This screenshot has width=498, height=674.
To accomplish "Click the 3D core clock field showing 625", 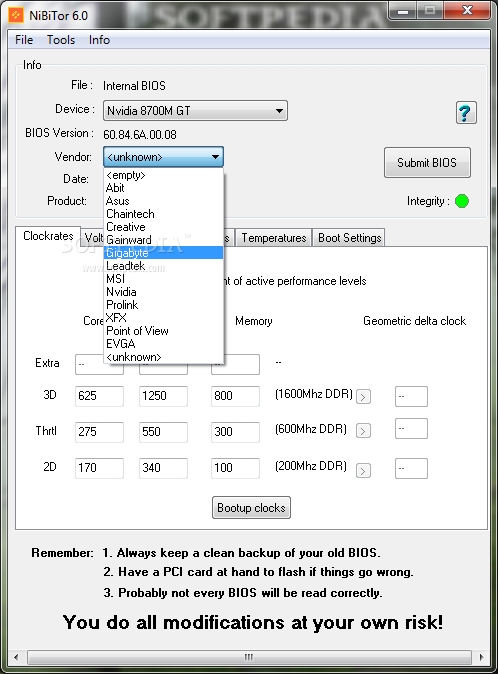I will tap(99, 396).
